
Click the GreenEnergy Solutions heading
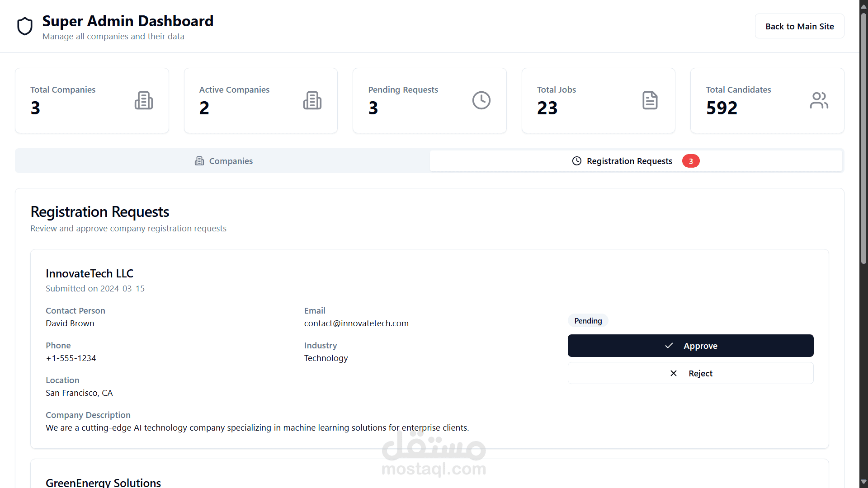click(x=103, y=482)
